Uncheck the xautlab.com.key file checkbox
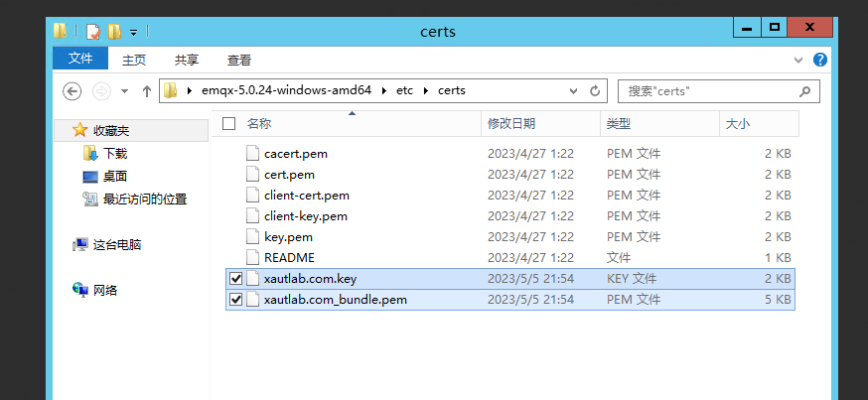The image size is (868, 400). tap(235, 279)
